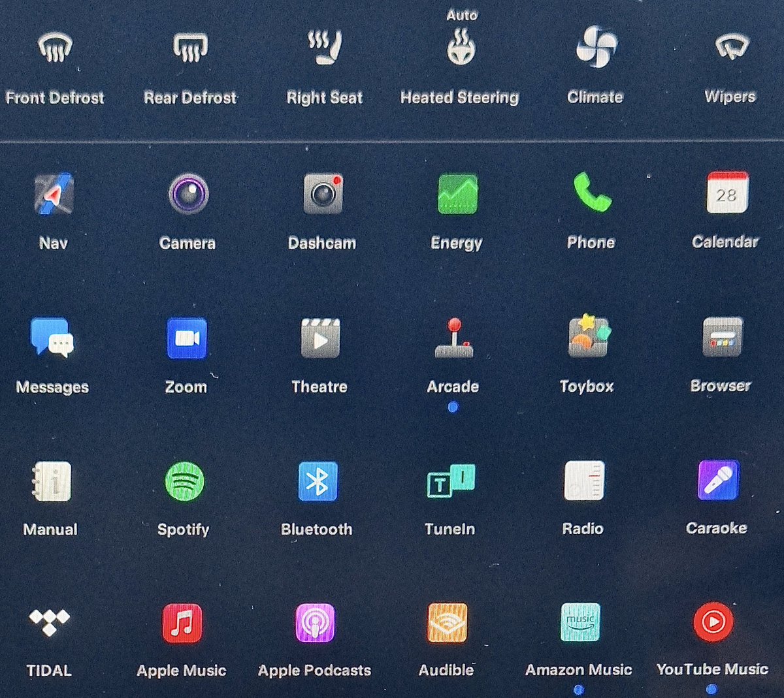Viewport: 784px width, 698px height.
Task: Enable the Right Seat heater
Action: (325, 48)
